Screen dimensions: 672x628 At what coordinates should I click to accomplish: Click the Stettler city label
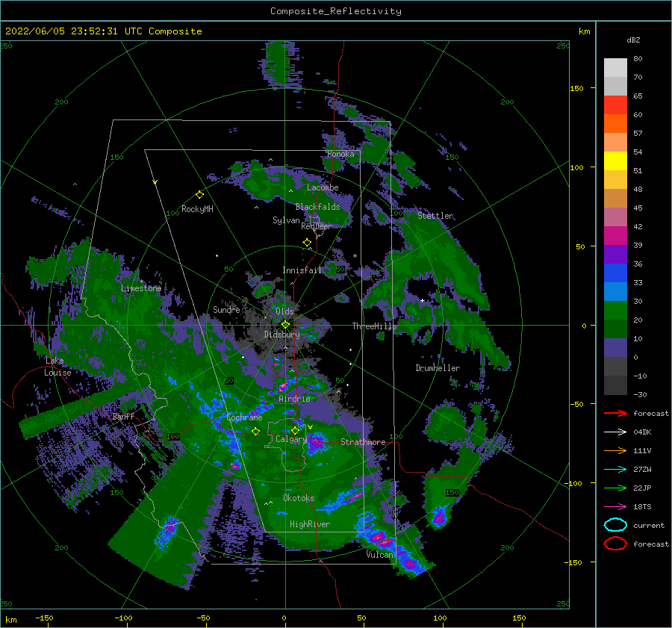(435, 216)
